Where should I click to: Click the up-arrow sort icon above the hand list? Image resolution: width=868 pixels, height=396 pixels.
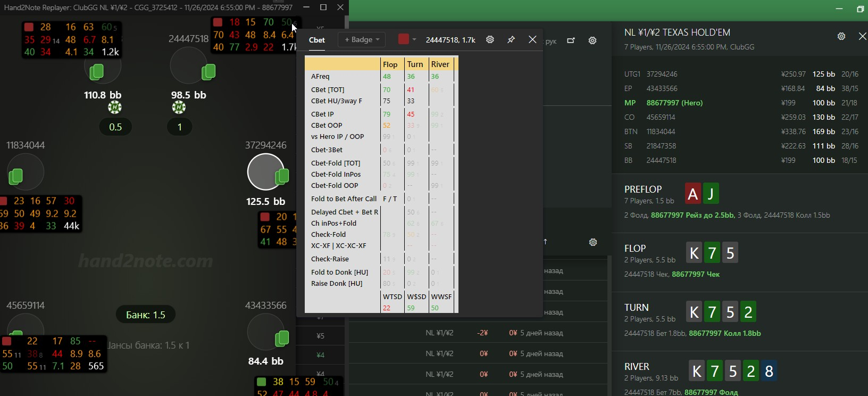click(x=545, y=242)
